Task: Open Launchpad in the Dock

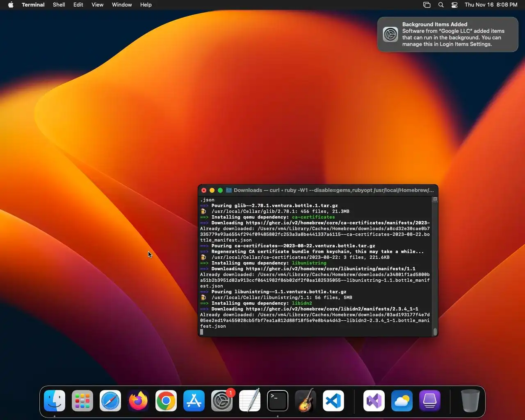Action: pyautogui.click(x=82, y=401)
